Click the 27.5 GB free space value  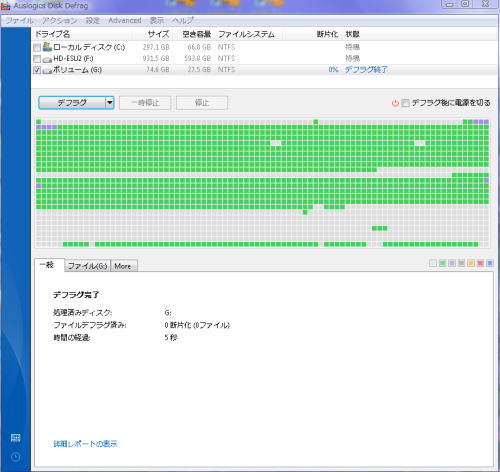click(x=199, y=70)
